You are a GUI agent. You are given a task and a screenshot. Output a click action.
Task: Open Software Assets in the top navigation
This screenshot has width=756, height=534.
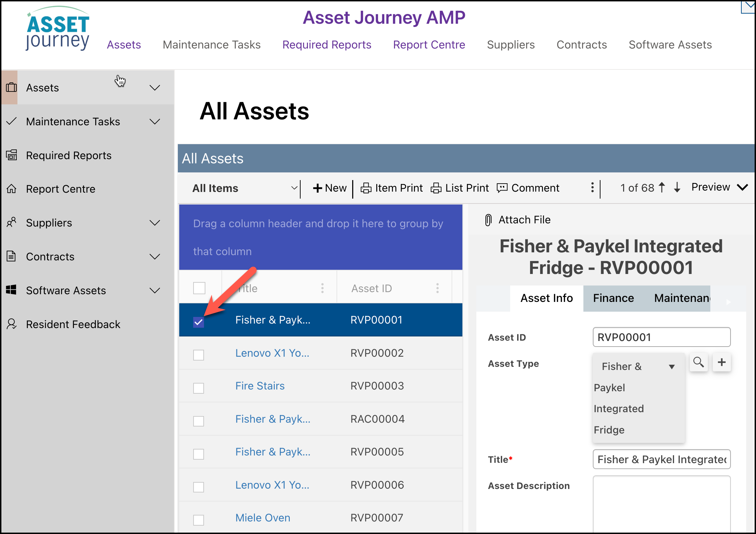click(670, 45)
